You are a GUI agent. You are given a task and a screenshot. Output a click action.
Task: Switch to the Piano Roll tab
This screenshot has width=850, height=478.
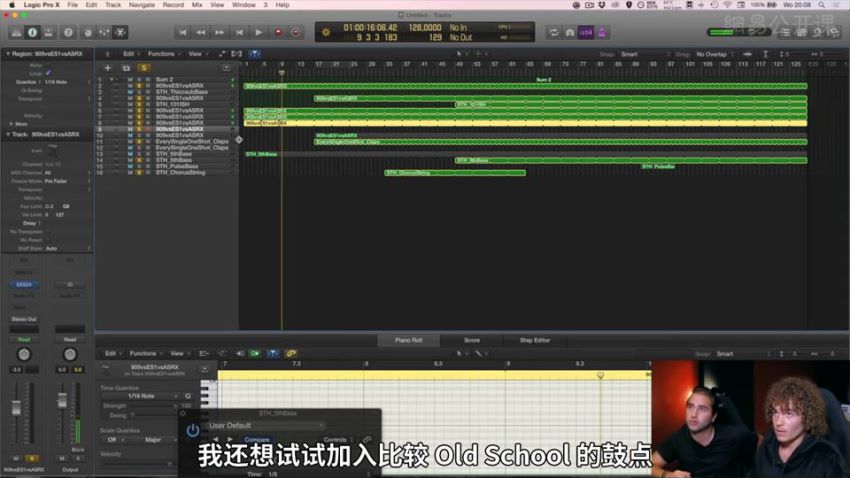click(409, 340)
